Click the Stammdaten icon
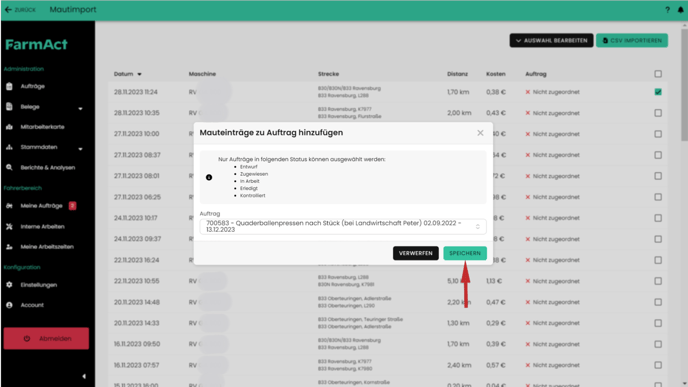This screenshot has height=387, width=688. pos(9,147)
